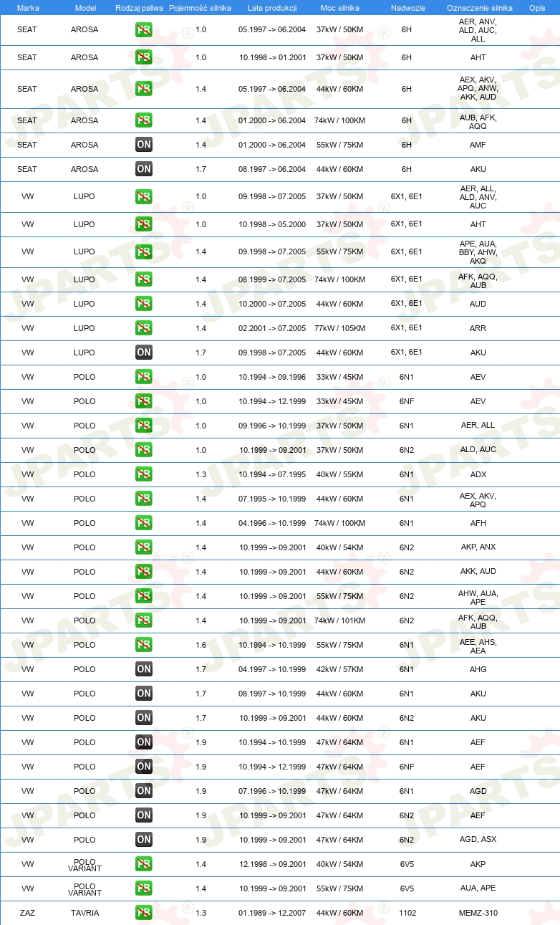Click petrol icon in POLO AKP, ANX row
Screen dimensions: 560x925
click(144, 547)
